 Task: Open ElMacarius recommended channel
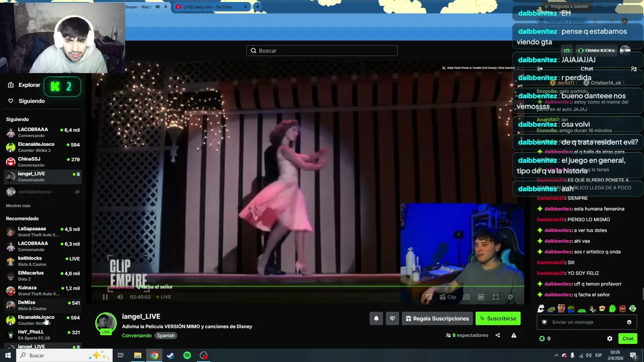click(43, 276)
